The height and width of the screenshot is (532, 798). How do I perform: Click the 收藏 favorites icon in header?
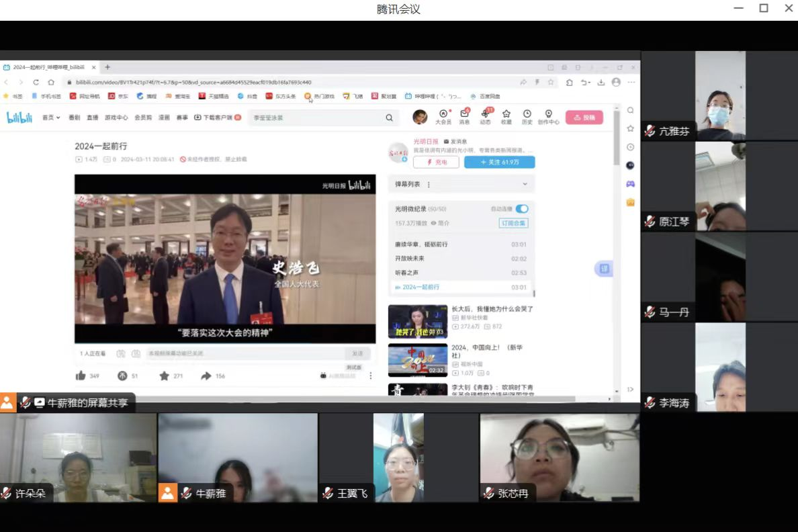[506, 115]
